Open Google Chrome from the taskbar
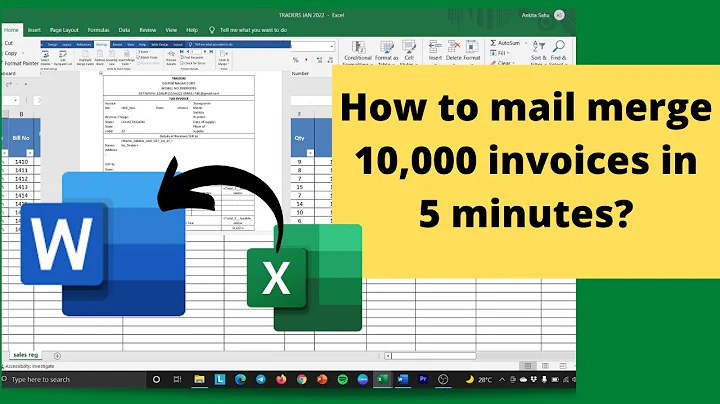The image size is (720, 404). (x=302, y=379)
